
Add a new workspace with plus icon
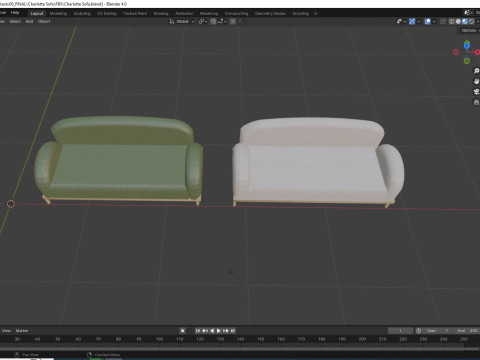click(x=316, y=13)
